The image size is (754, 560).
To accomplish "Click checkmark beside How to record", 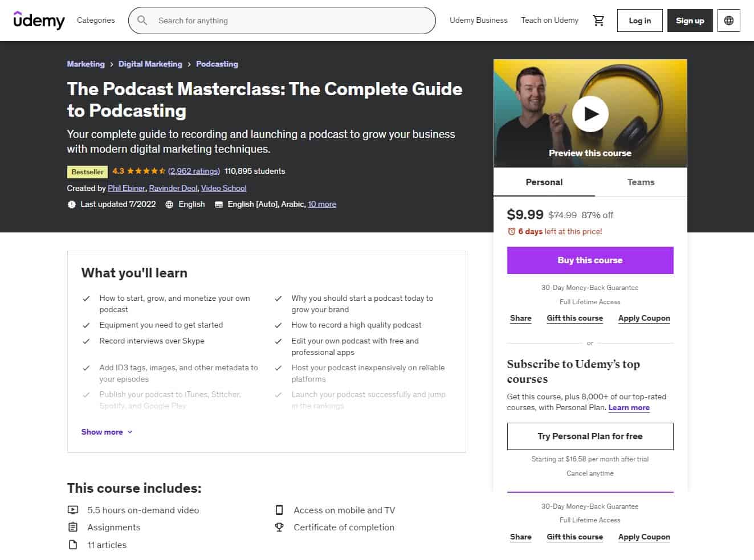I will click(x=278, y=325).
